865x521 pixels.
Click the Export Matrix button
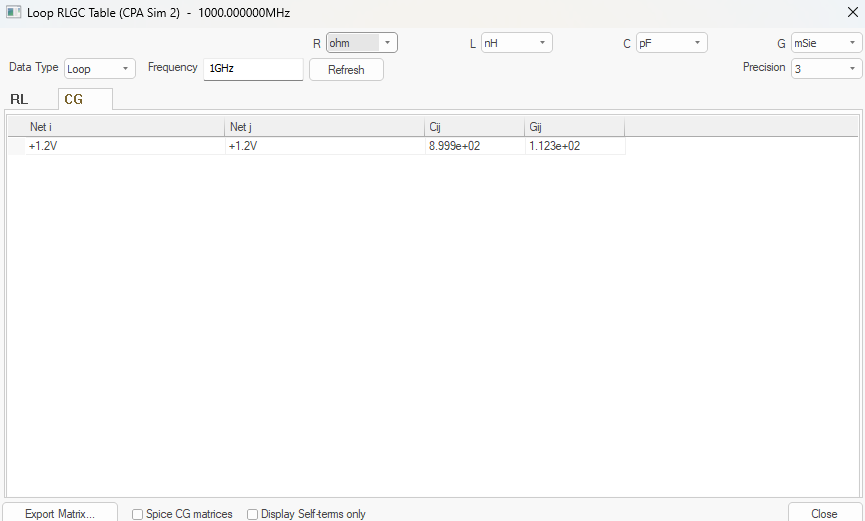click(x=60, y=513)
